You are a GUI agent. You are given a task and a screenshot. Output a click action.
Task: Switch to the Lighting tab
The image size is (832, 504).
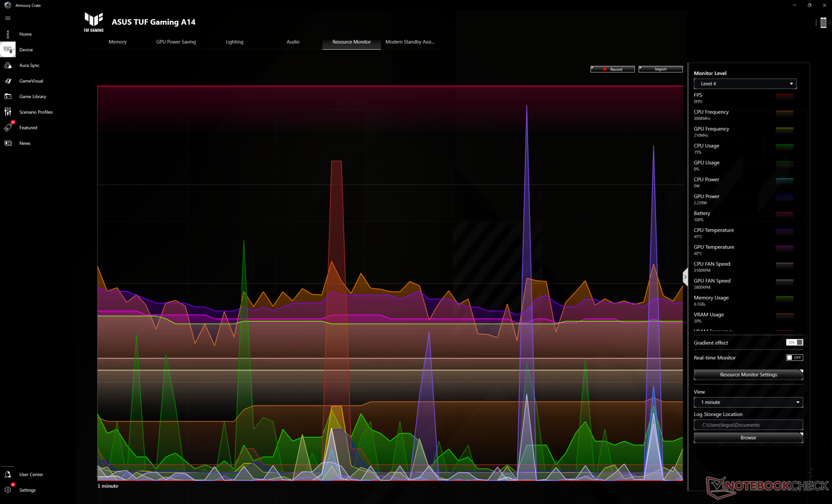(x=234, y=42)
